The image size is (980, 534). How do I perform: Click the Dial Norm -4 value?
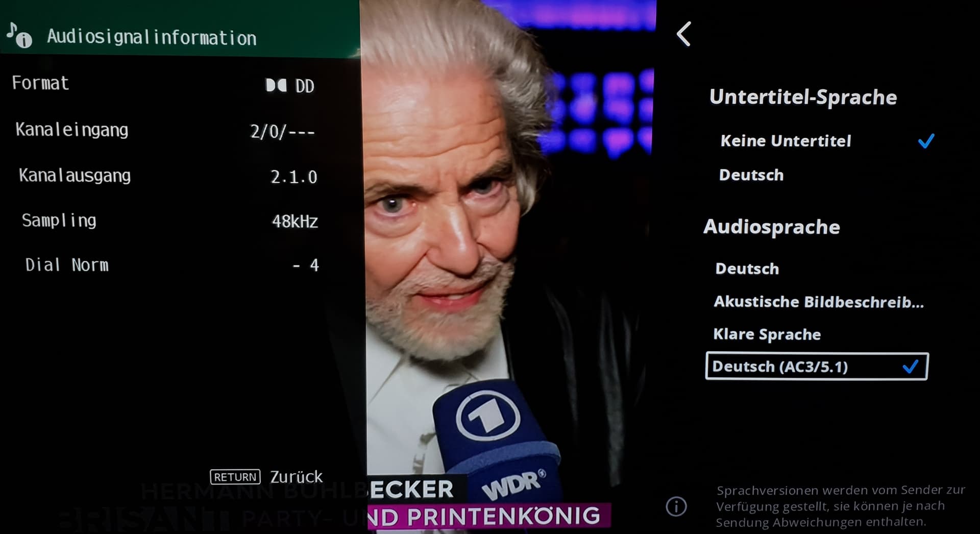coord(306,265)
